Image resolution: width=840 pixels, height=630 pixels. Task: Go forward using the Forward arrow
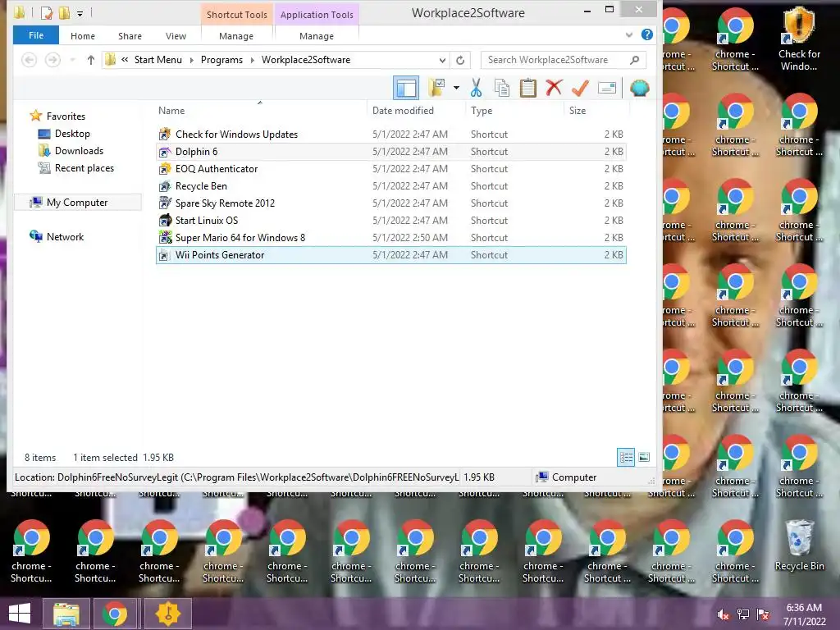(x=52, y=59)
